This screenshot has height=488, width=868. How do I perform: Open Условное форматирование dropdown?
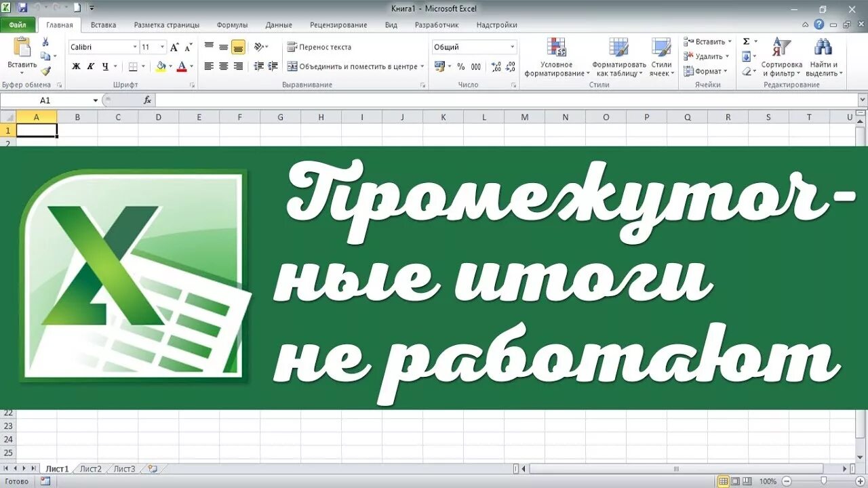pos(556,57)
